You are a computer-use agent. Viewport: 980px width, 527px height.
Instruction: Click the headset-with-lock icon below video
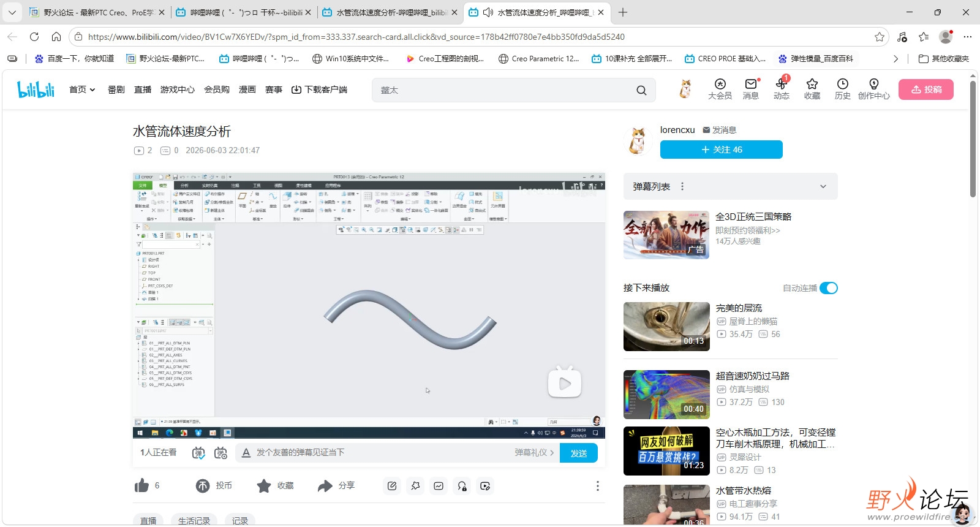coord(462,486)
